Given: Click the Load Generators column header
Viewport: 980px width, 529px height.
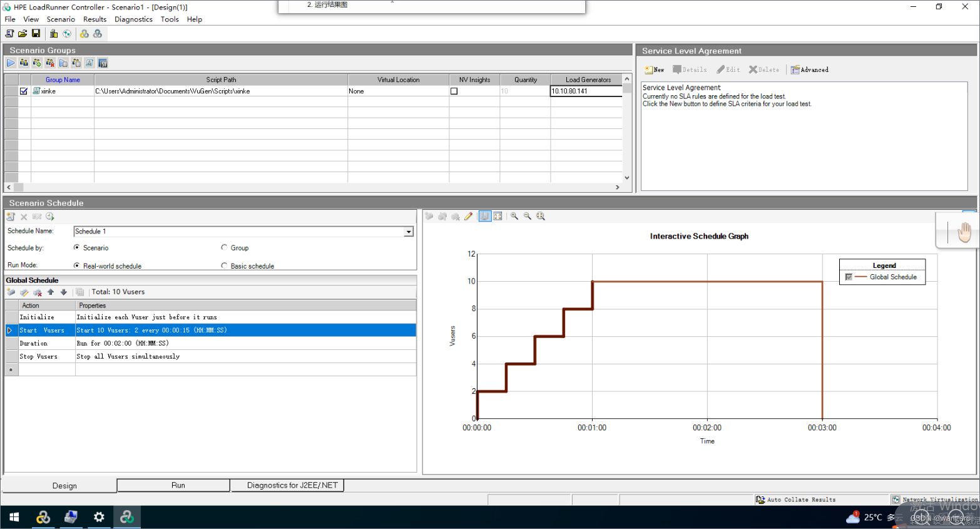Looking at the screenshot, I should [586, 80].
